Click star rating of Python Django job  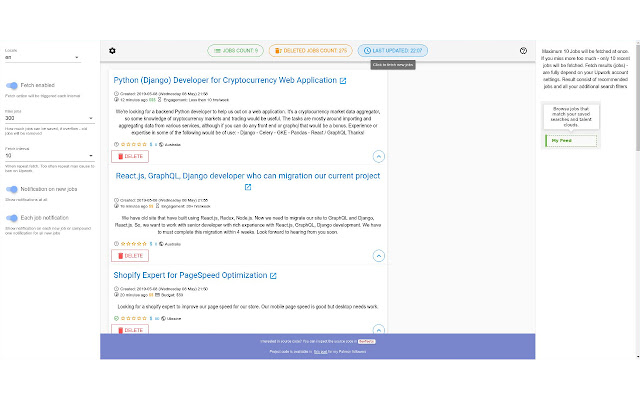(x=133, y=144)
